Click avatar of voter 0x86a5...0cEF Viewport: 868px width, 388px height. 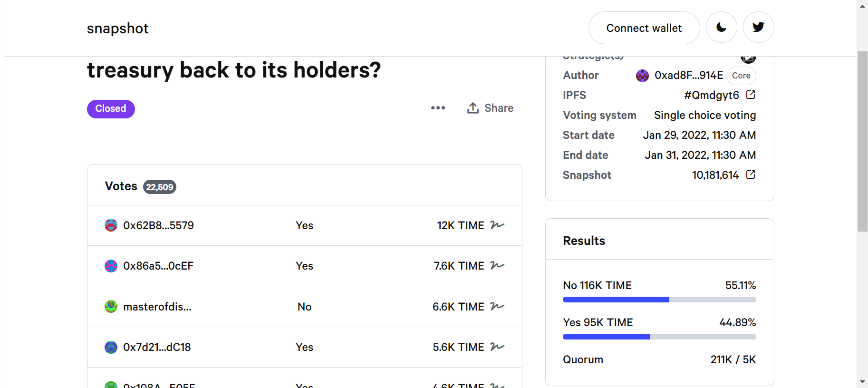point(111,266)
